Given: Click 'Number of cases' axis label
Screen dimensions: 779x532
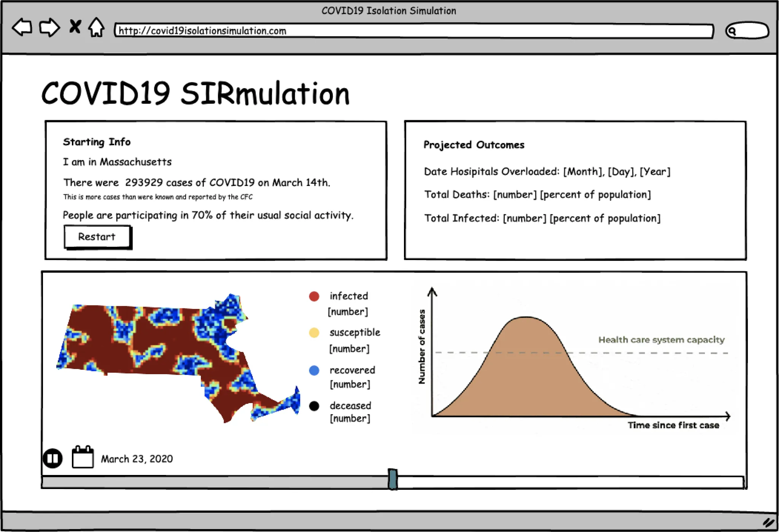Looking at the screenshot, I should pyautogui.click(x=422, y=346).
